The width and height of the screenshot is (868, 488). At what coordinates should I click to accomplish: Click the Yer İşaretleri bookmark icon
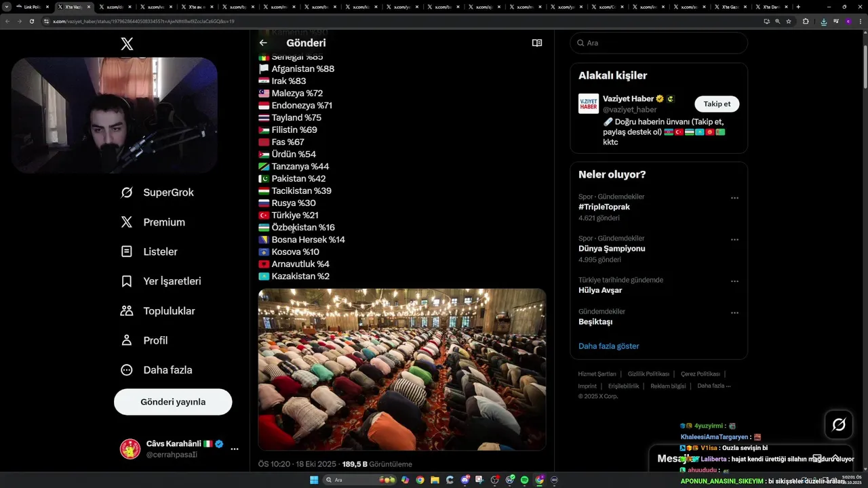127,281
